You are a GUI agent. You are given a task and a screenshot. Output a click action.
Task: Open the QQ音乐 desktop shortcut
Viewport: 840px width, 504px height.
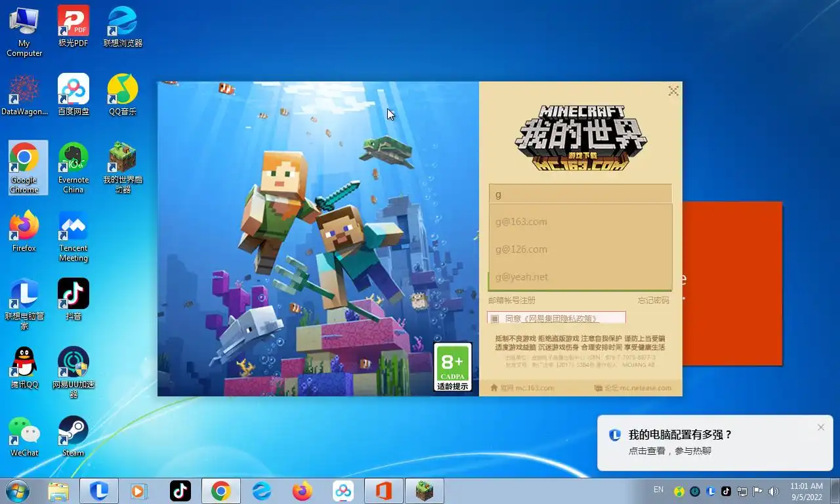pyautogui.click(x=123, y=94)
